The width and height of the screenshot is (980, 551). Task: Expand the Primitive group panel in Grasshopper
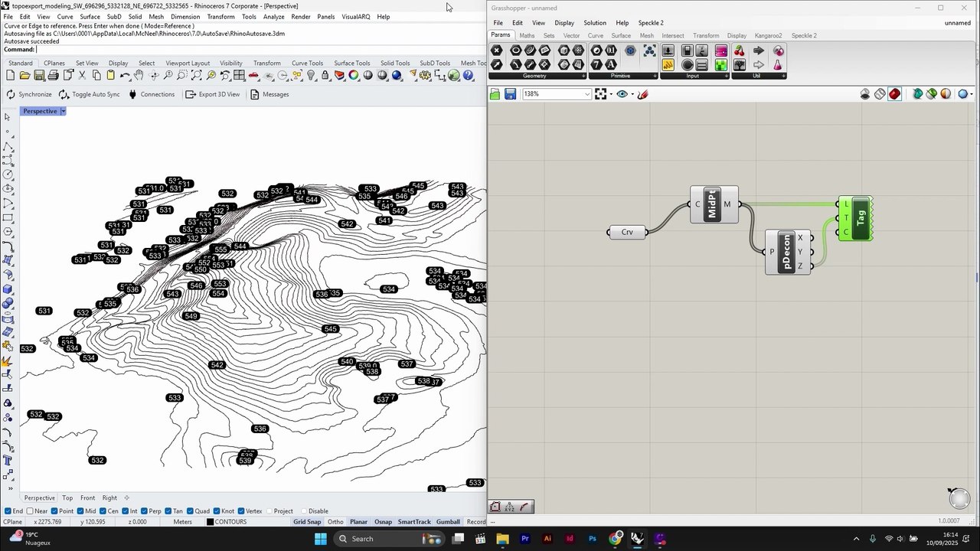pos(655,76)
